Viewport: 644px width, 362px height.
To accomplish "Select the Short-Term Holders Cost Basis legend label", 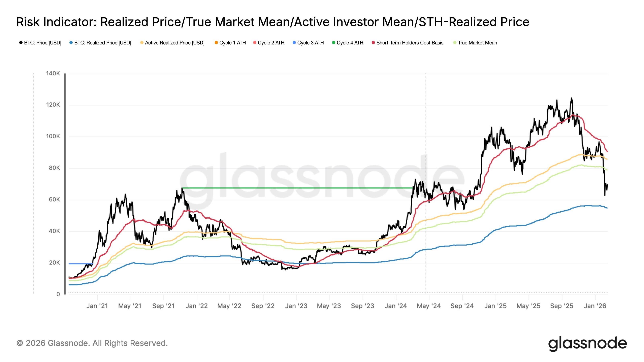I will click(410, 43).
